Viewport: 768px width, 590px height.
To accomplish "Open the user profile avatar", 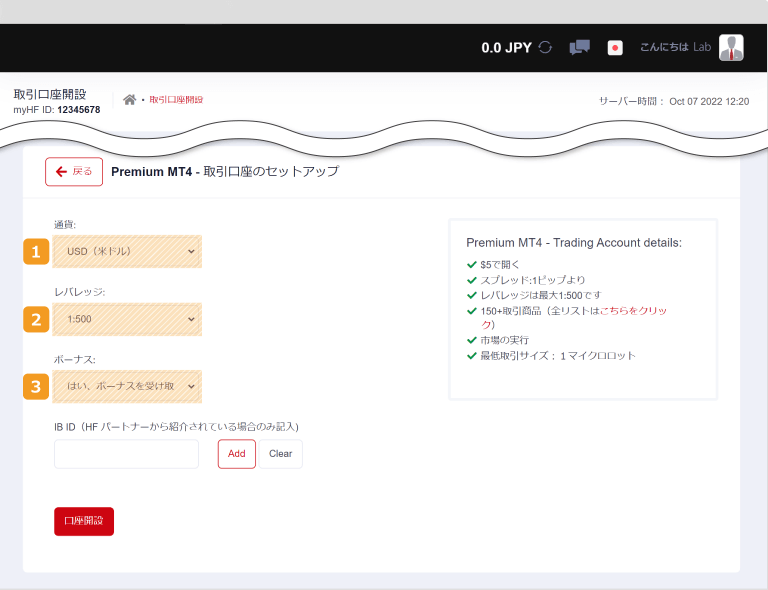I will (x=731, y=47).
